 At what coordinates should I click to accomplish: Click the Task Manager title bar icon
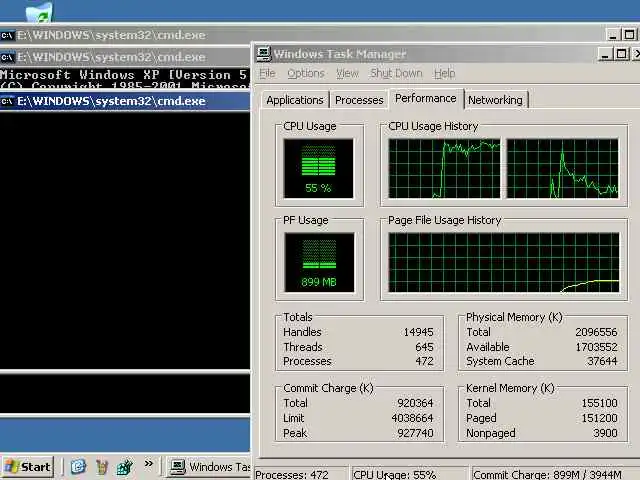pyautogui.click(x=263, y=53)
